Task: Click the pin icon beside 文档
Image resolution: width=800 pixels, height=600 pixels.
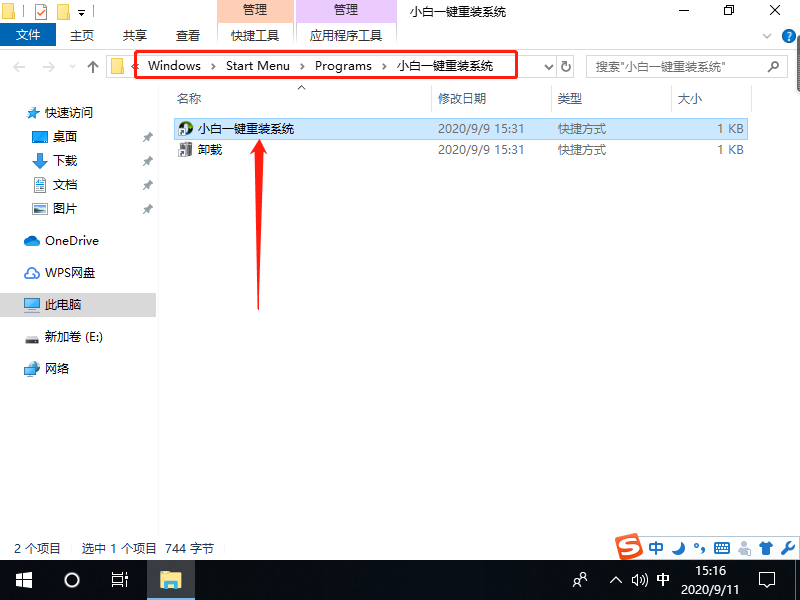Action: point(147,185)
